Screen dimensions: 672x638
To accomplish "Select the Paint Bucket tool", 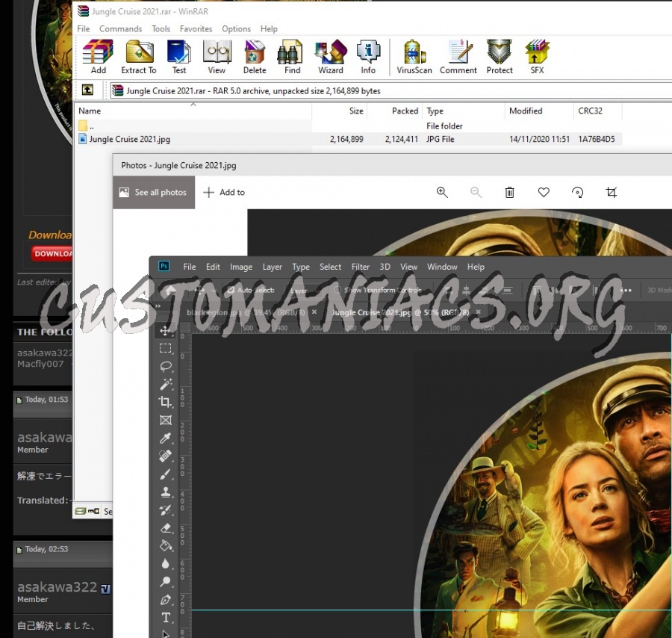I will [166, 546].
